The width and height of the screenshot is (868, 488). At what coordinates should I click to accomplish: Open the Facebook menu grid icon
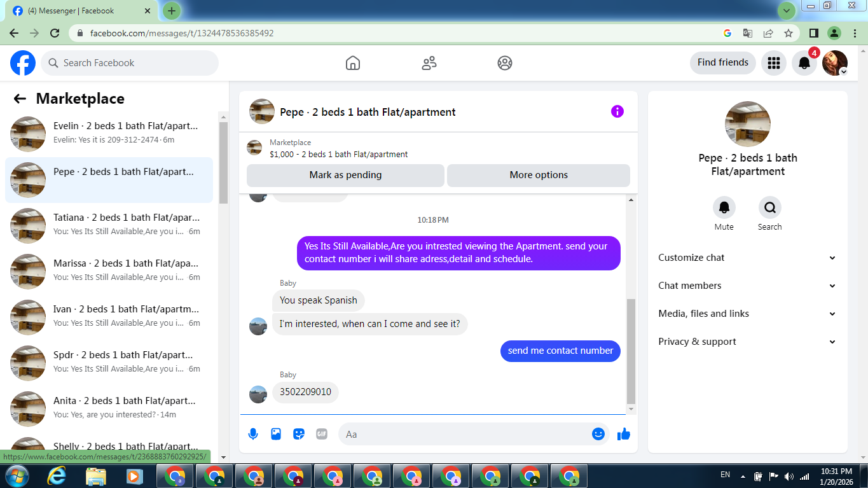pyautogui.click(x=774, y=63)
